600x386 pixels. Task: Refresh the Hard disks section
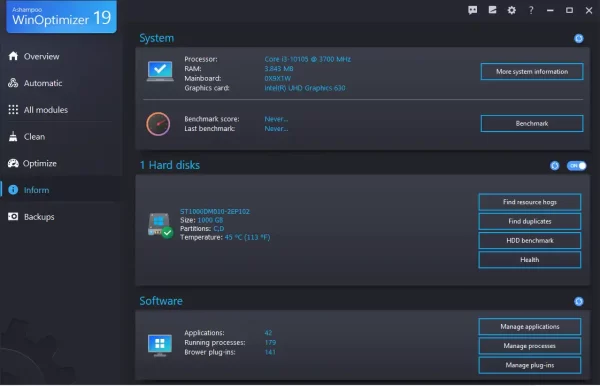pos(554,166)
